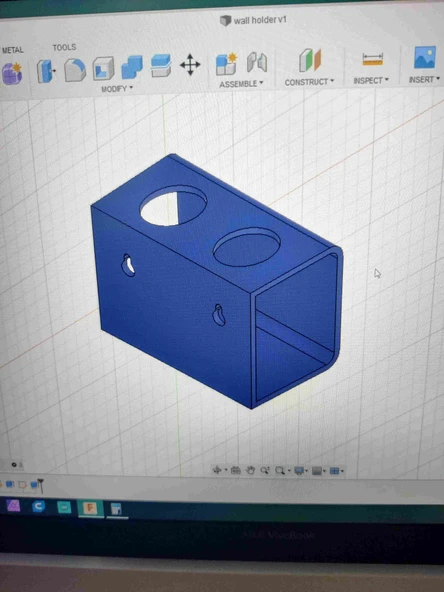Click the Look At icon

pos(236,470)
